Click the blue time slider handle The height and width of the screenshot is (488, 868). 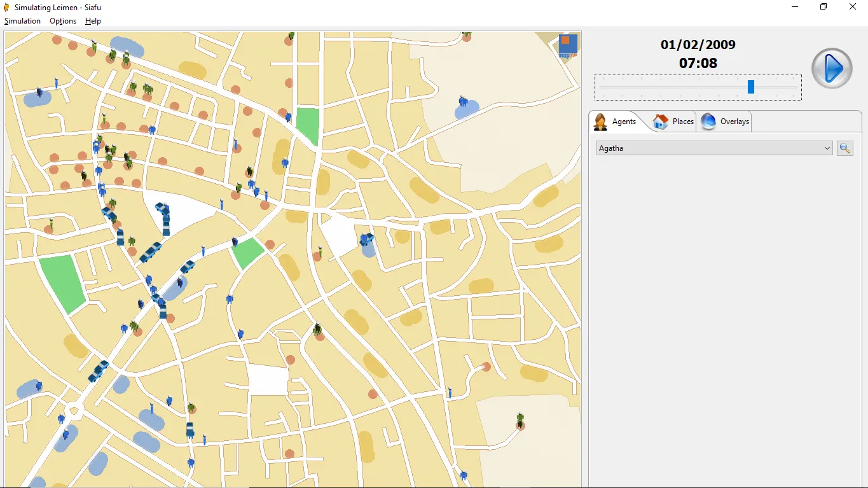coord(751,87)
